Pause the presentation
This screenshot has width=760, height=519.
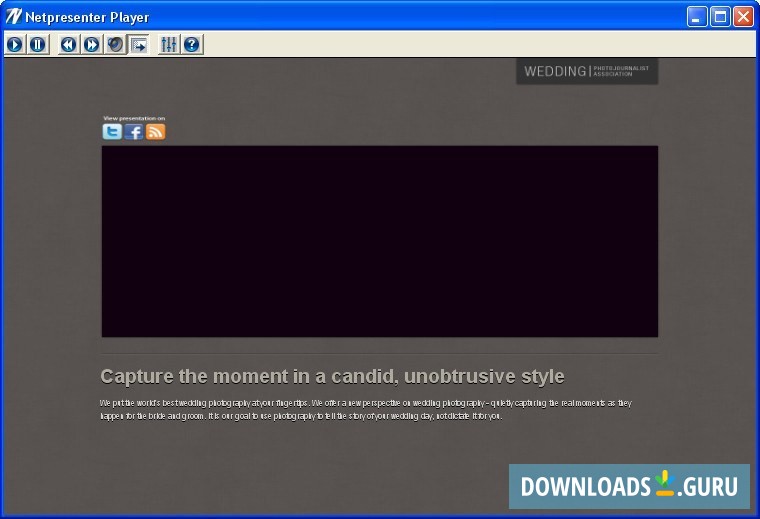tap(37, 45)
